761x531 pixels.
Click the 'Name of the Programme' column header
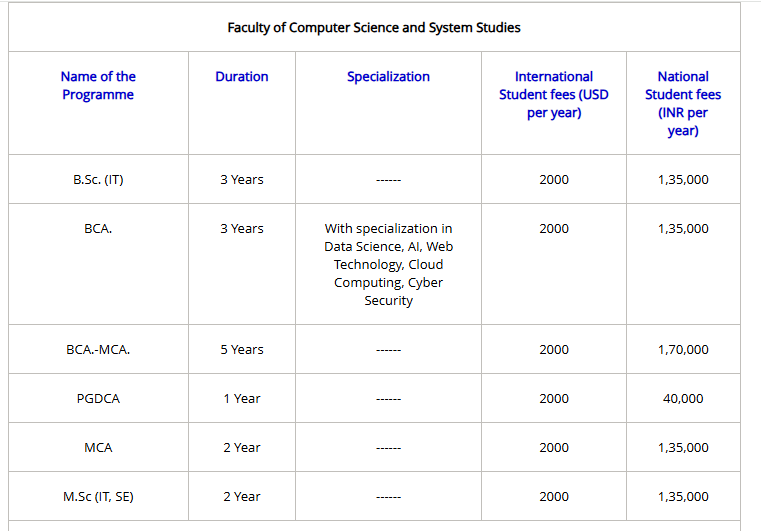click(98, 85)
